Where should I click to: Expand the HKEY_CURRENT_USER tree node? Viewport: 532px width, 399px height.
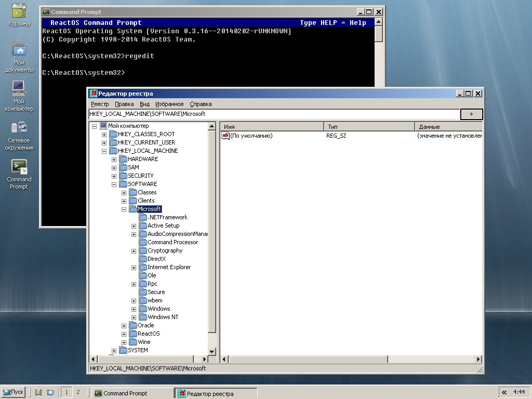pos(104,143)
